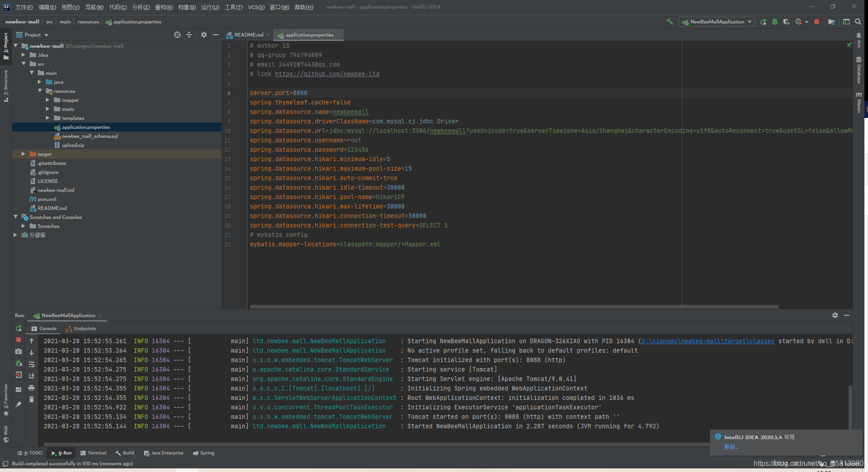
Task: Clear console with trash icon
Action: point(32,399)
